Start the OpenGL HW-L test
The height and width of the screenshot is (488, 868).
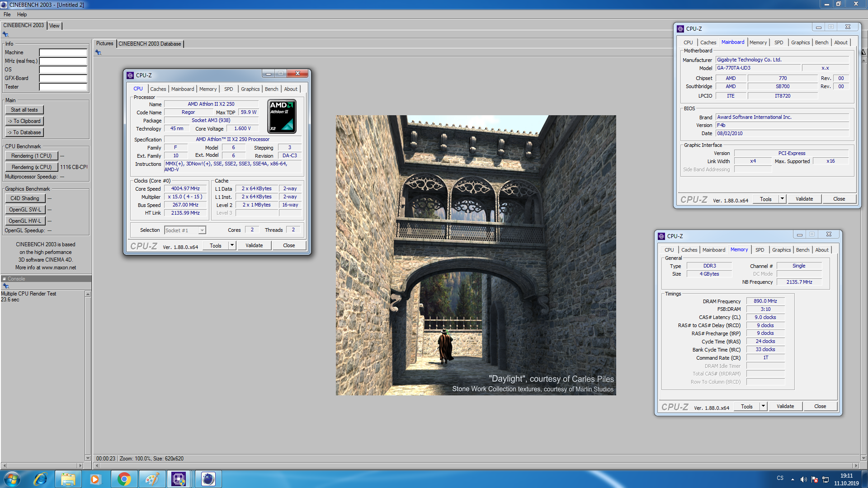coord(25,221)
